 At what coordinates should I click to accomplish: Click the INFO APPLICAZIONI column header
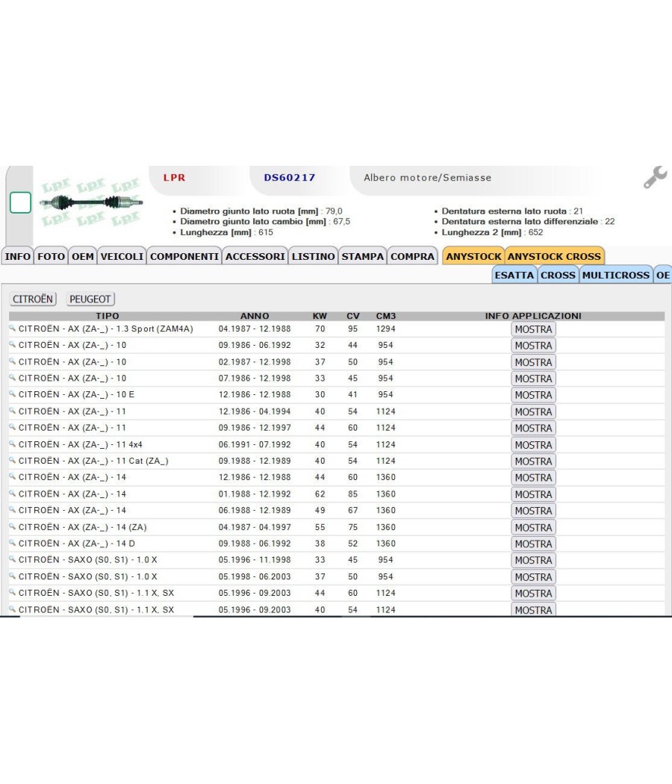(533, 316)
